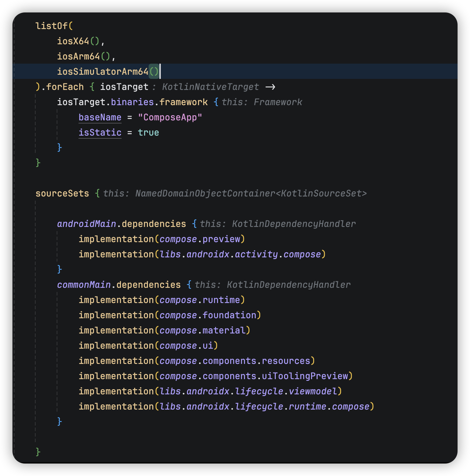Click preview in compose.preview
This screenshot has width=470, height=476.
221,239
